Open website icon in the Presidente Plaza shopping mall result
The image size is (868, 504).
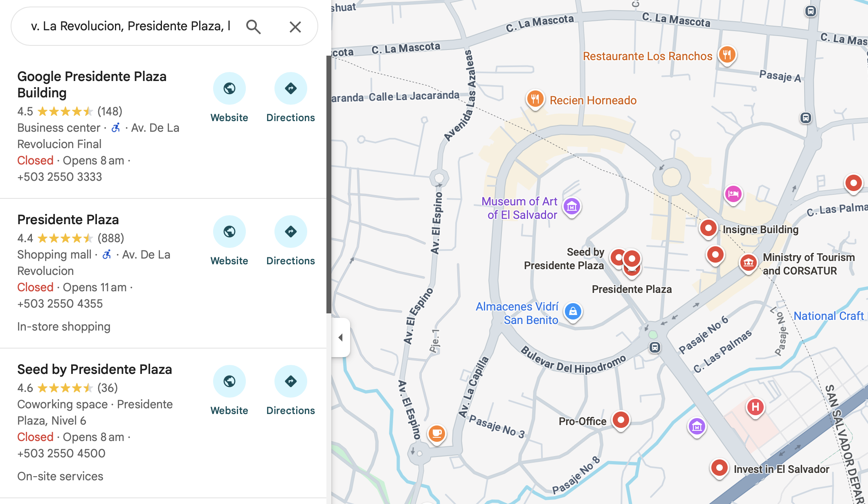229,232
